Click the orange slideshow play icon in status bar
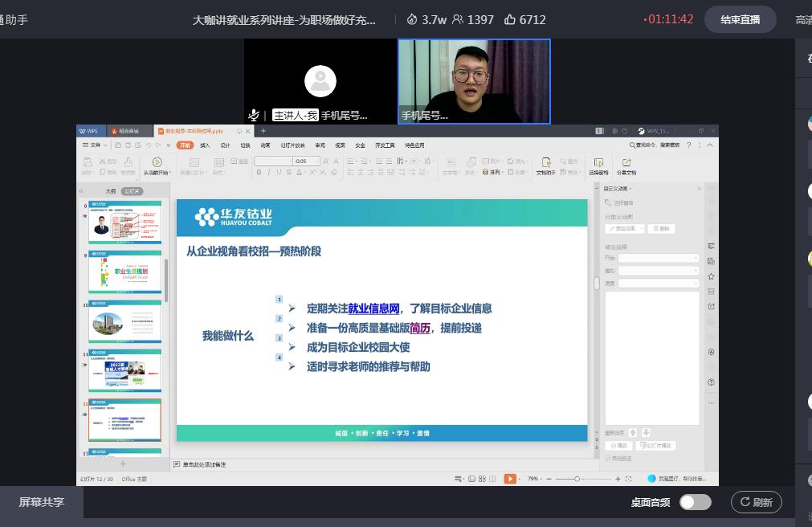 coord(510,479)
